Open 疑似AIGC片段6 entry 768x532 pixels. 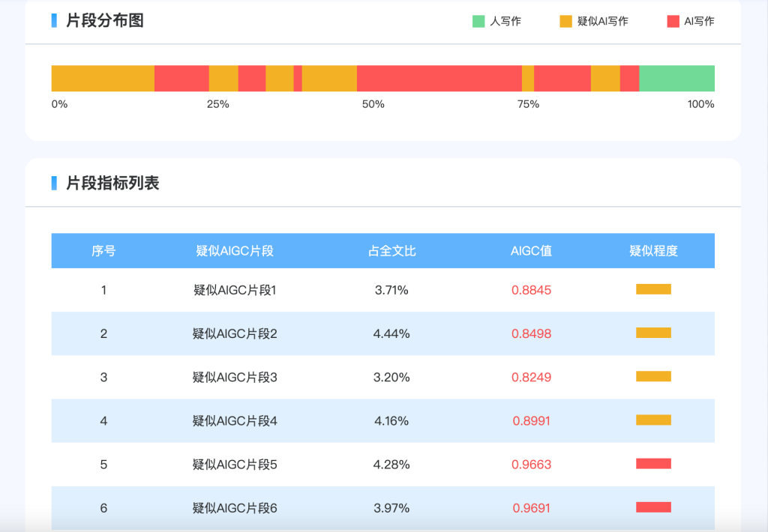[x=235, y=508]
